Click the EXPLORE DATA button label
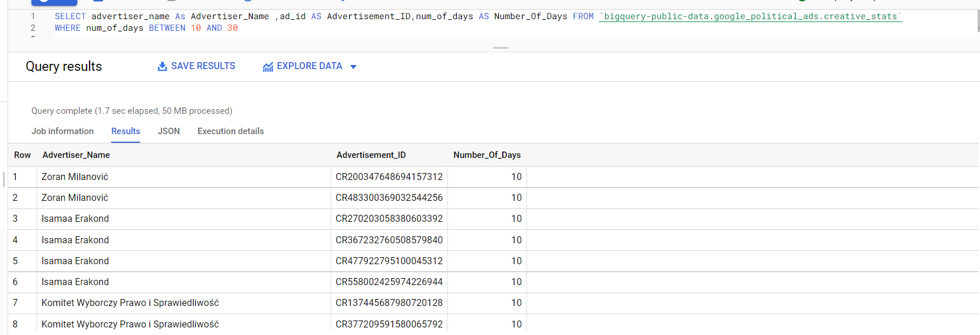 pos(309,66)
